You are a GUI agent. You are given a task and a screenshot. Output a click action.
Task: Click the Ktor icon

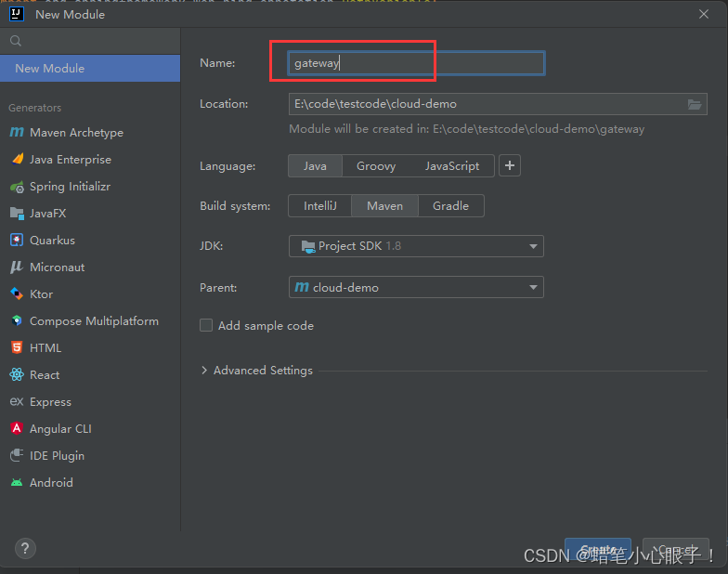click(x=17, y=294)
